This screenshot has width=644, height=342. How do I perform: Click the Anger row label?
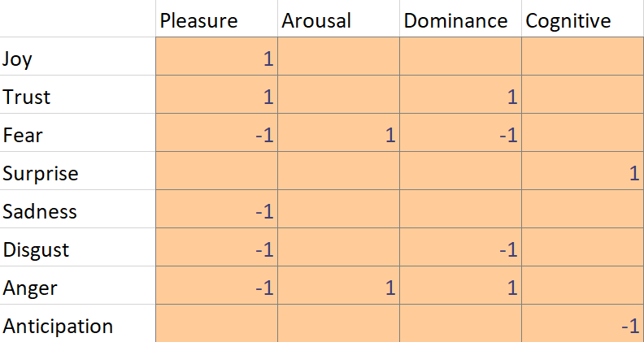[x=78, y=288]
